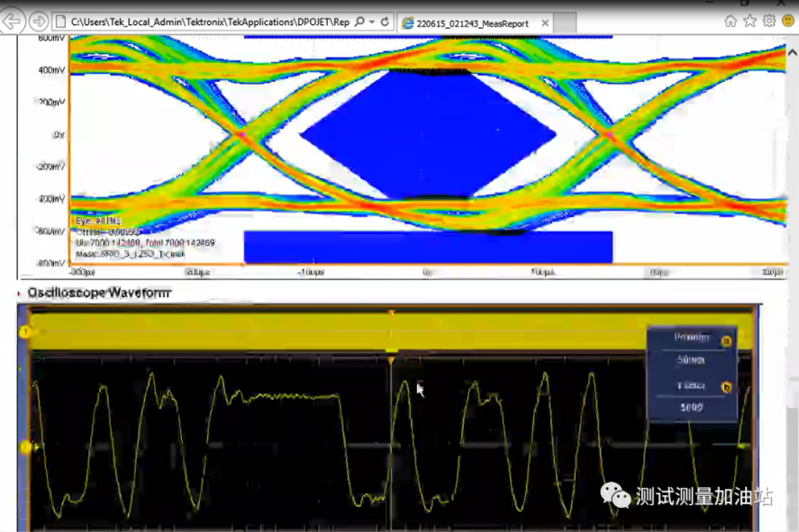Select the yellow knob 'b' icon in readout panel
799x532 pixels.
(726, 387)
